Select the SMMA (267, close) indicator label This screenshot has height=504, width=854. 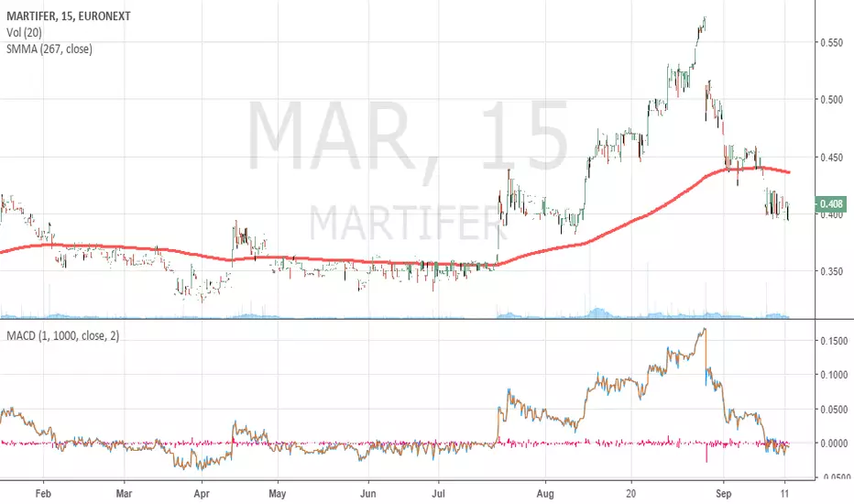(49, 49)
